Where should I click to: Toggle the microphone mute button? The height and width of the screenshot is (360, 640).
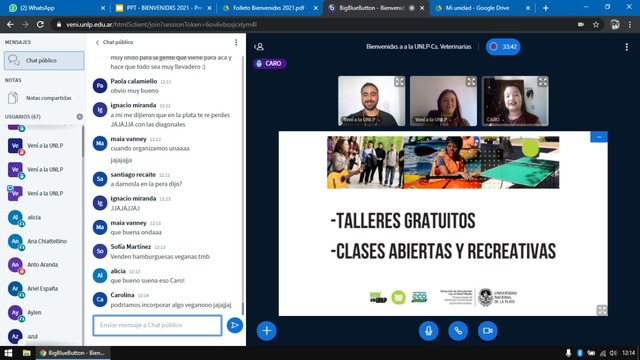429,331
